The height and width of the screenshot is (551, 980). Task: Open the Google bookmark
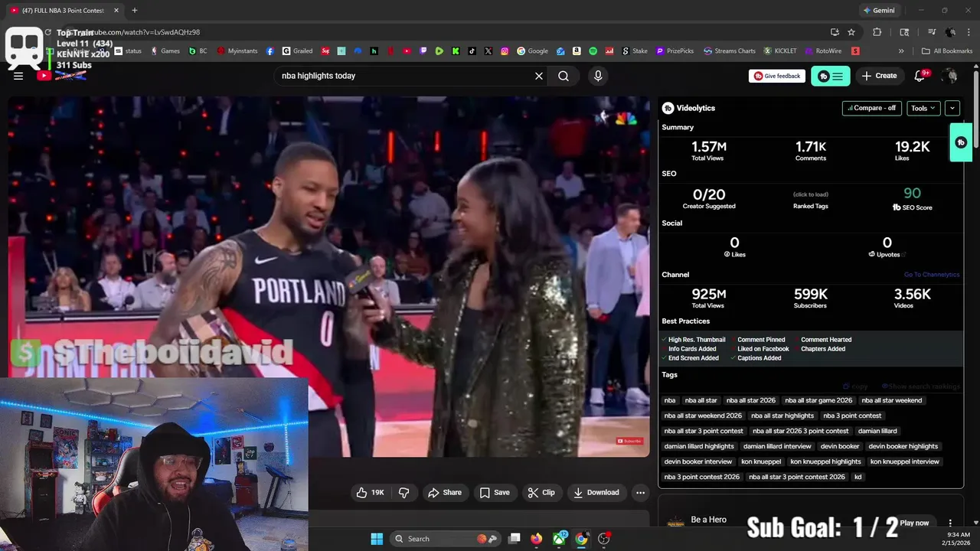pos(533,51)
